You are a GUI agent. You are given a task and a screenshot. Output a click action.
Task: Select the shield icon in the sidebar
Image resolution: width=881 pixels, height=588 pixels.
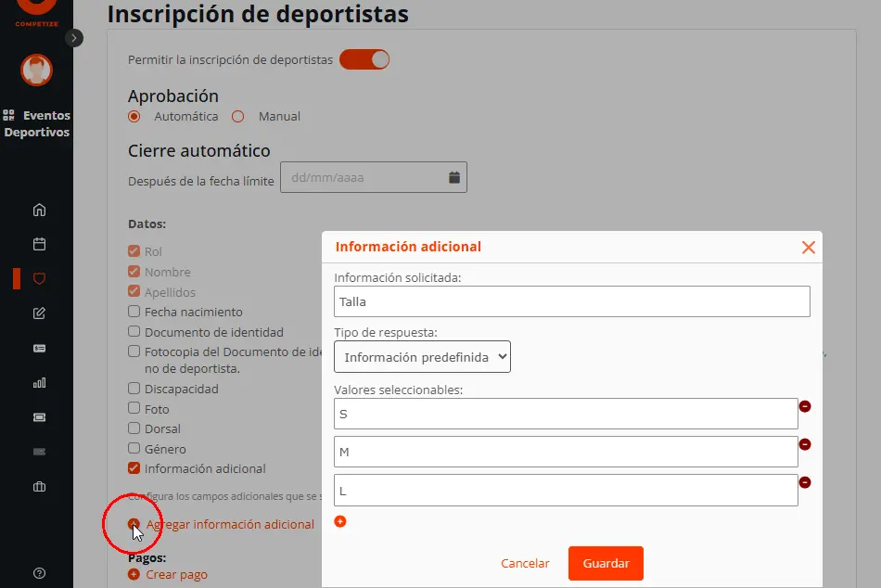pyautogui.click(x=37, y=278)
